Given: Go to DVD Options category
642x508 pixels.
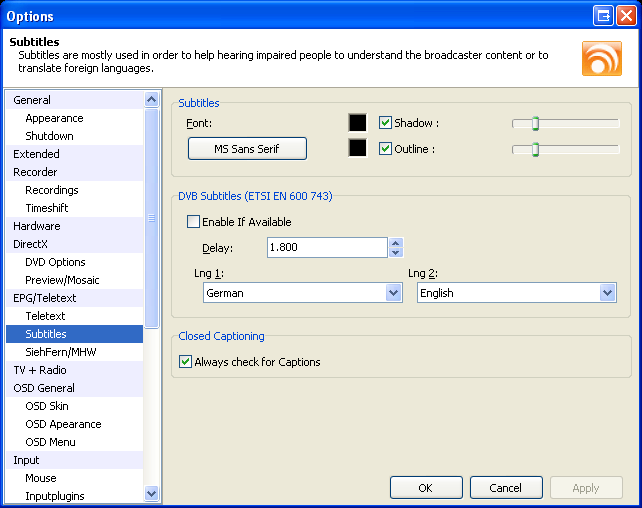Looking at the screenshot, I should click(x=56, y=262).
